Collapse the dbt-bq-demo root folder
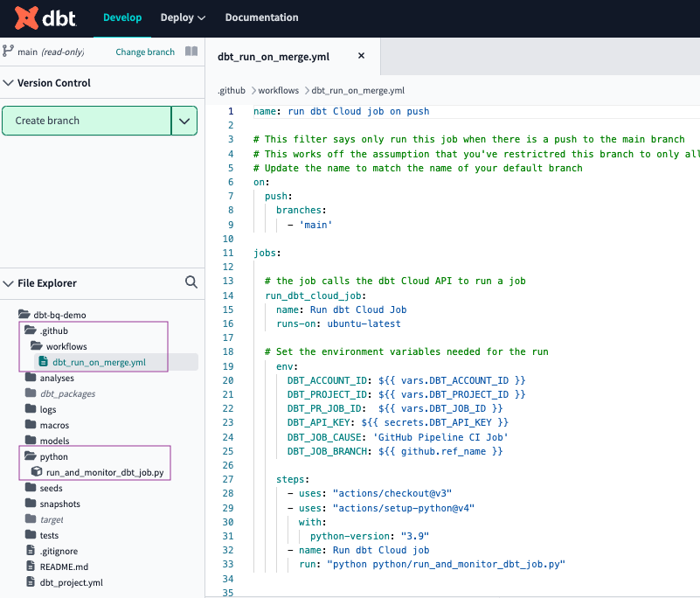The width and height of the screenshot is (700, 598). tap(52, 315)
